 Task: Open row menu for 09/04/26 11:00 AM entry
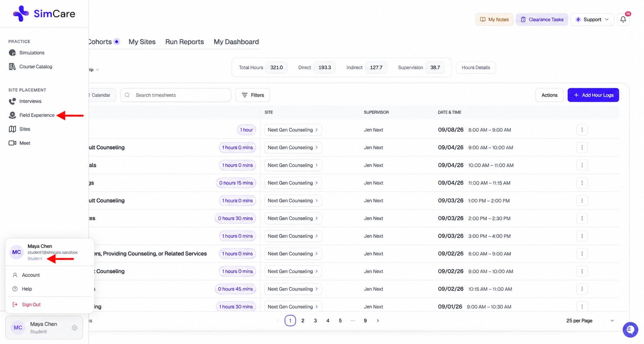tap(582, 183)
